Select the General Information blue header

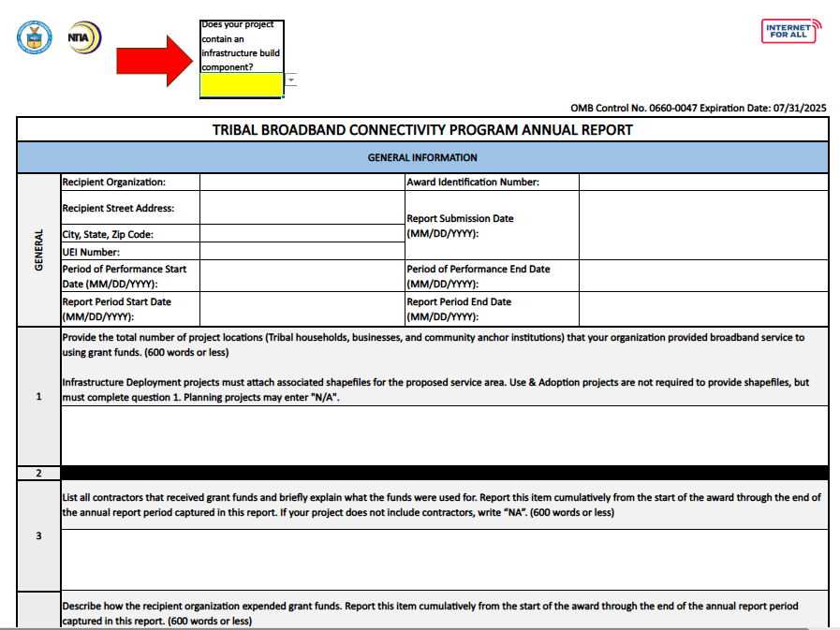(422, 157)
